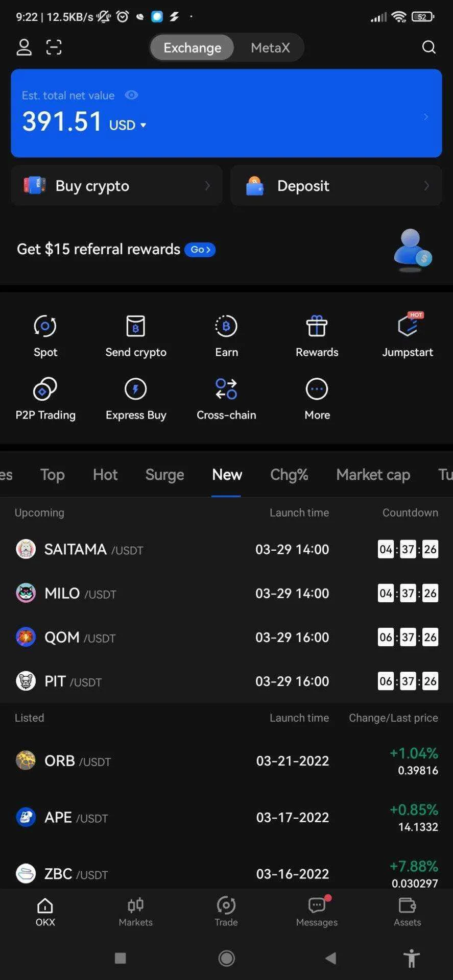Tap the battery status icon
The width and height of the screenshot is (453, 980).
click(423, 17)
